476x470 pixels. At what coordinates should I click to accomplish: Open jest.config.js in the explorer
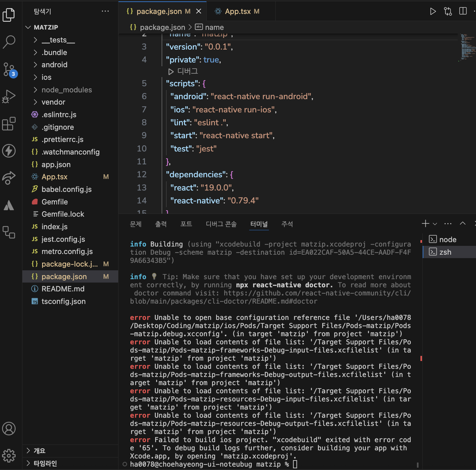click(70, 239)
